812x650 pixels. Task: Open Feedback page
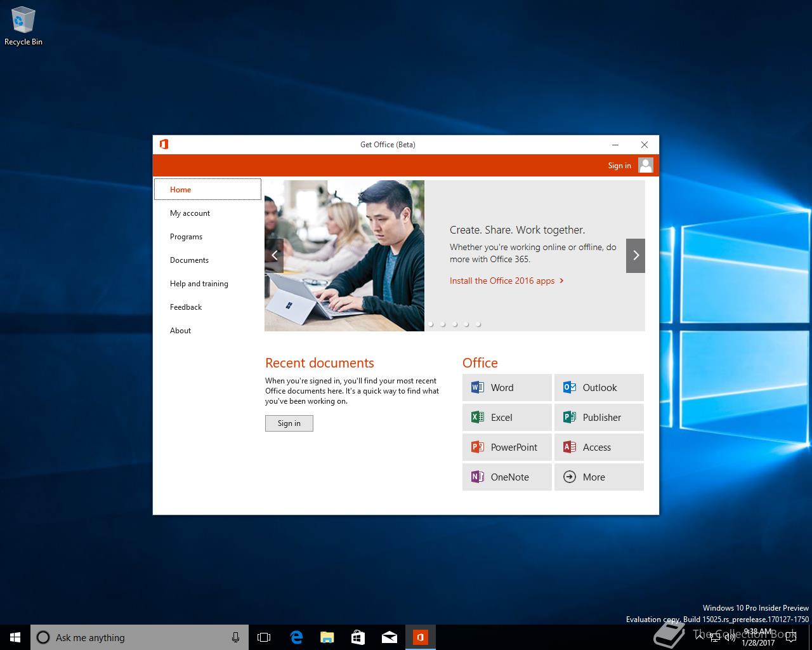coord(207,307)
